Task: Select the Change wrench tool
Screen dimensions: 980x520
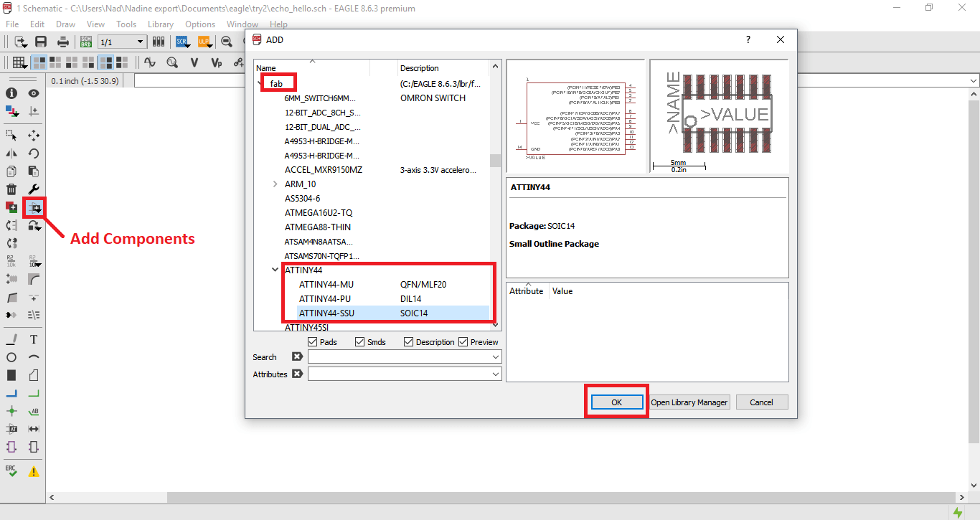Action: (33, 189)
